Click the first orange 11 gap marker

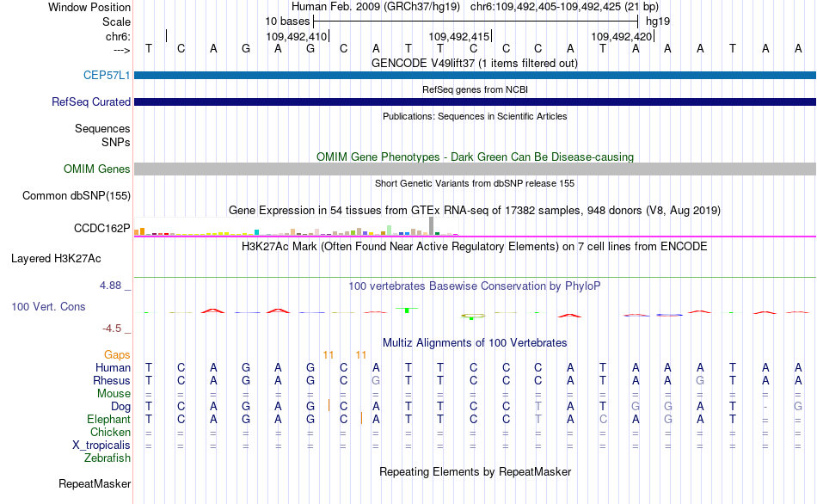coord(329,355)
